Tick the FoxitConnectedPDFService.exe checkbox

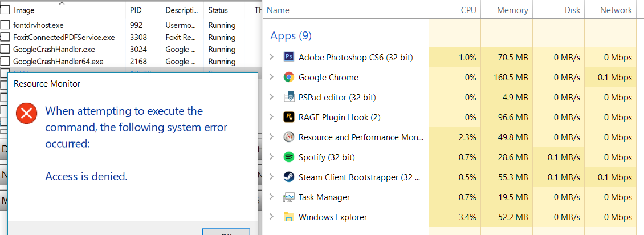tap(5, 37)
